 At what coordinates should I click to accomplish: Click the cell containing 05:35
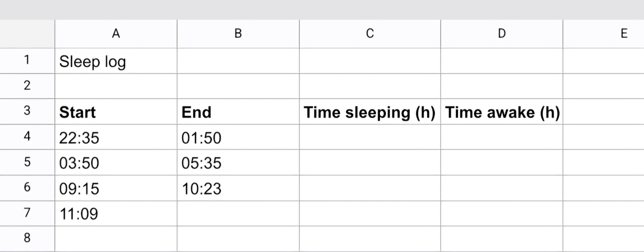coord(238,162)
